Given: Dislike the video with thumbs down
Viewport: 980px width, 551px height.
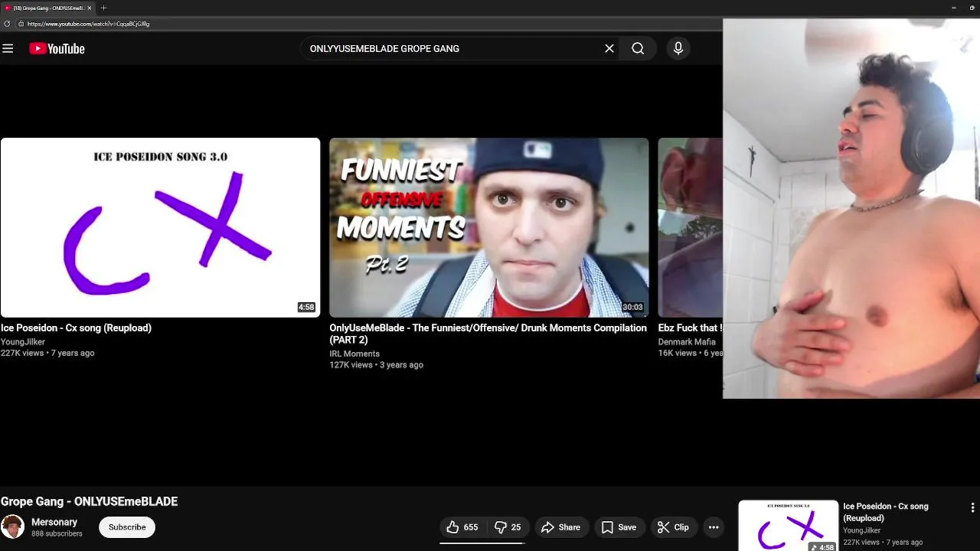Looking at the screenshot, I should click(508, 527).
